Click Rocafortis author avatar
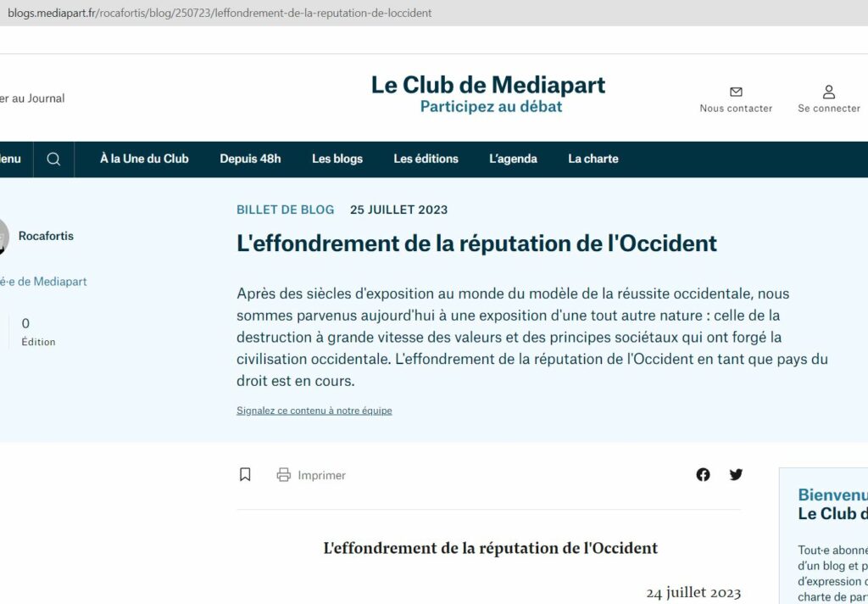Viewport: 868px width, 604px height. 3,236
